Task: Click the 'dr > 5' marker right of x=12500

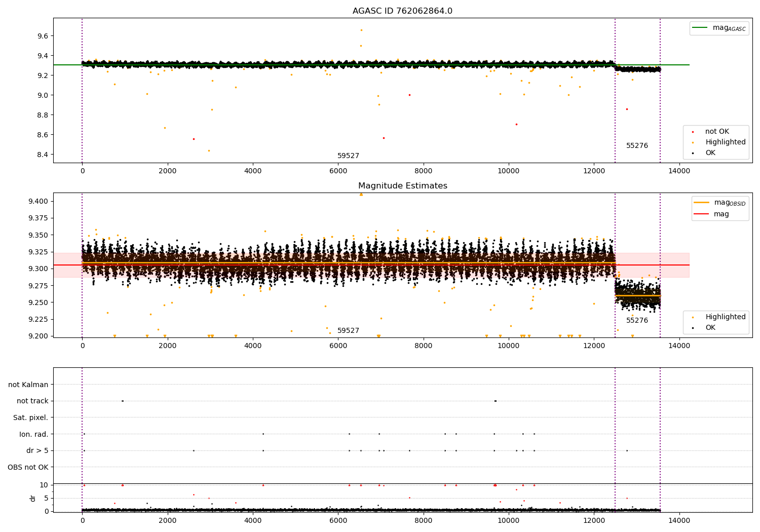Action: [627, 450]
